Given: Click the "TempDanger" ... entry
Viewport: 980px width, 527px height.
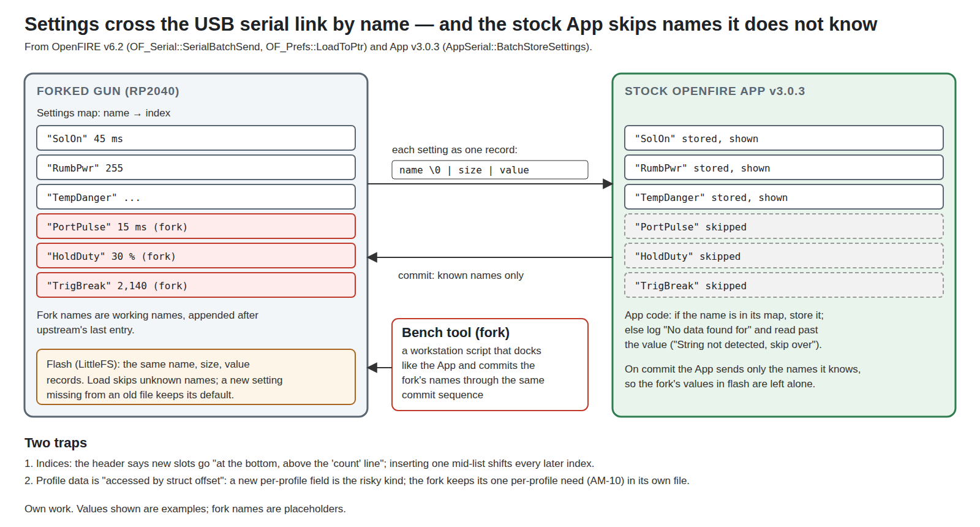Looking at the screenshot, I should tap(196, 197).
